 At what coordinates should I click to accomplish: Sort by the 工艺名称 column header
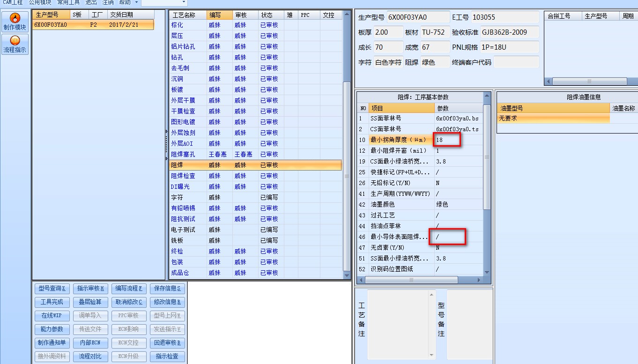pos(188,15)
